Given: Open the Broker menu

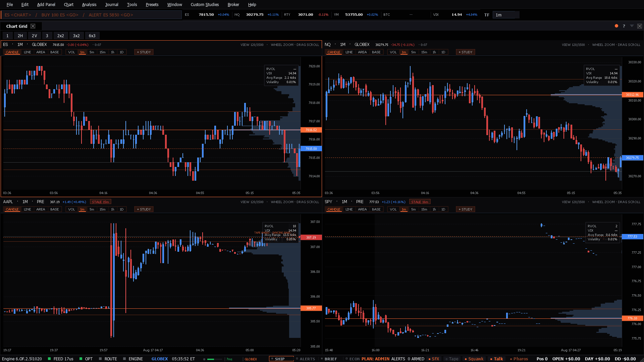Looking at the screenshot, I should click(233, 4).
